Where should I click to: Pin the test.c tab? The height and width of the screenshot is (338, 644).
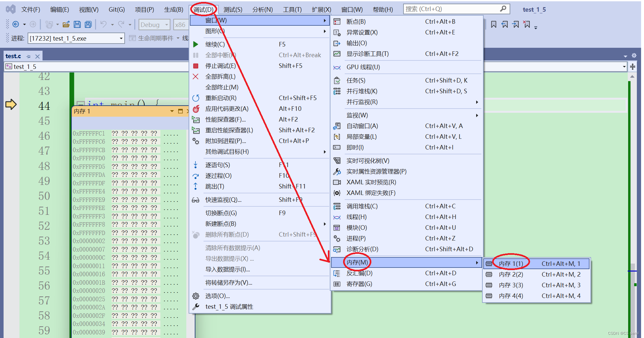click(29, 57)
